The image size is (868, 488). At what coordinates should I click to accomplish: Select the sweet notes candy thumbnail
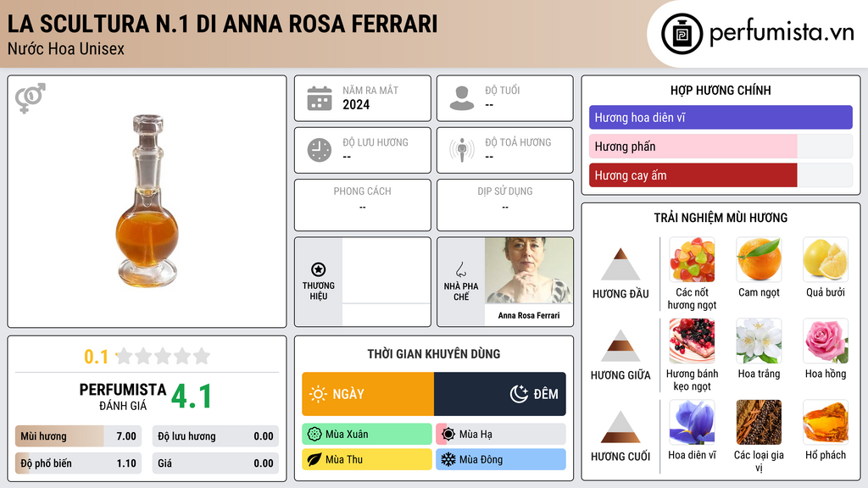692,260
